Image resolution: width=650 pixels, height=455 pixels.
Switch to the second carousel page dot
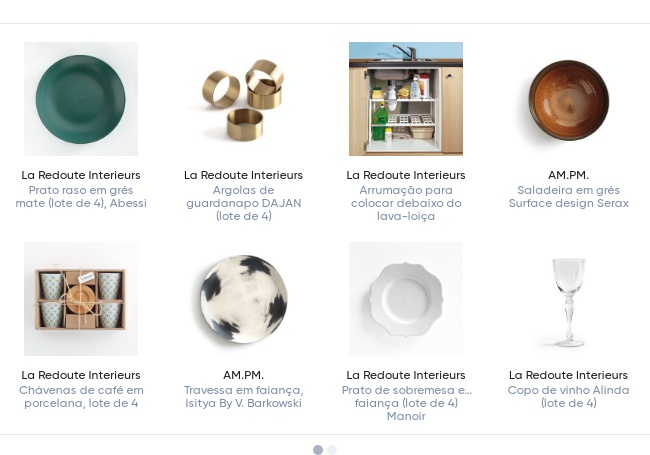point(332,450)
